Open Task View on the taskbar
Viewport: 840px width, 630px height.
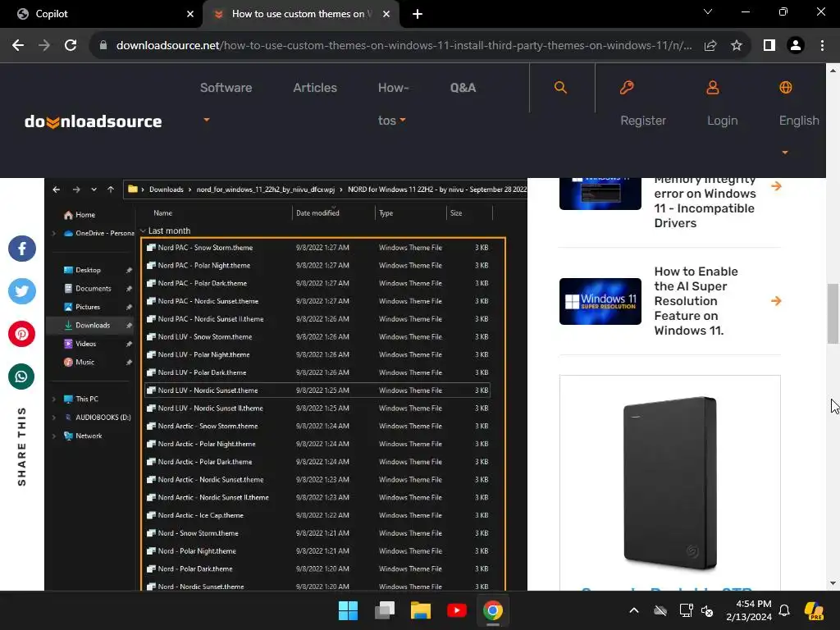click(385, 610)
